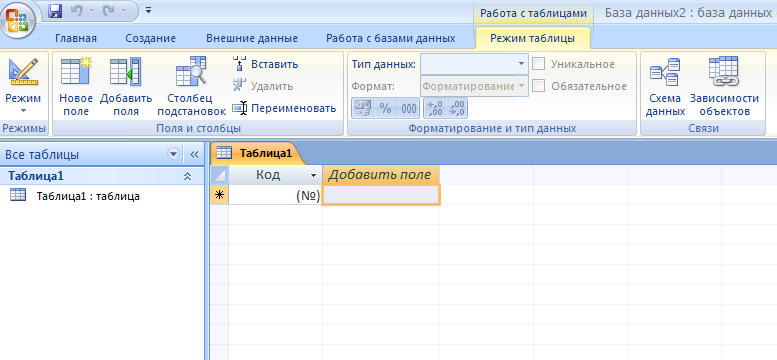This screenshot has height=360, width=777.
Task: Open the Office button menu
Action: (18, 21)
